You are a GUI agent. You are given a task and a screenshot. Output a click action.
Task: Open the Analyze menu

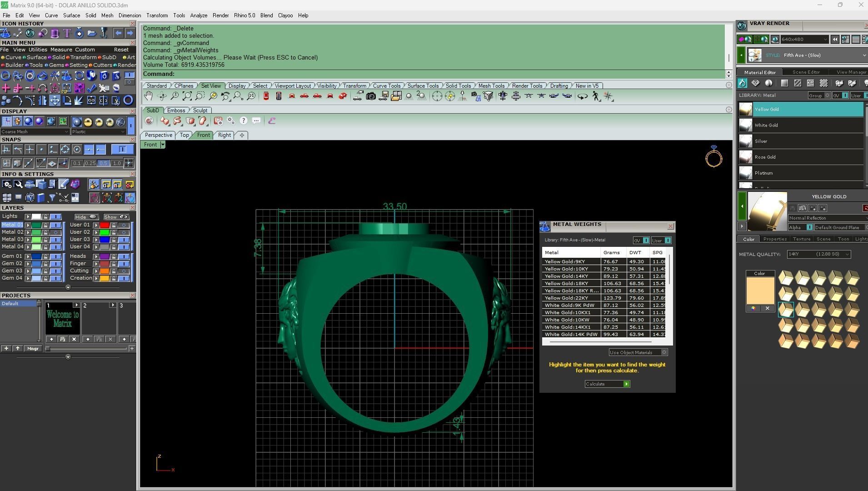point(199,15)
